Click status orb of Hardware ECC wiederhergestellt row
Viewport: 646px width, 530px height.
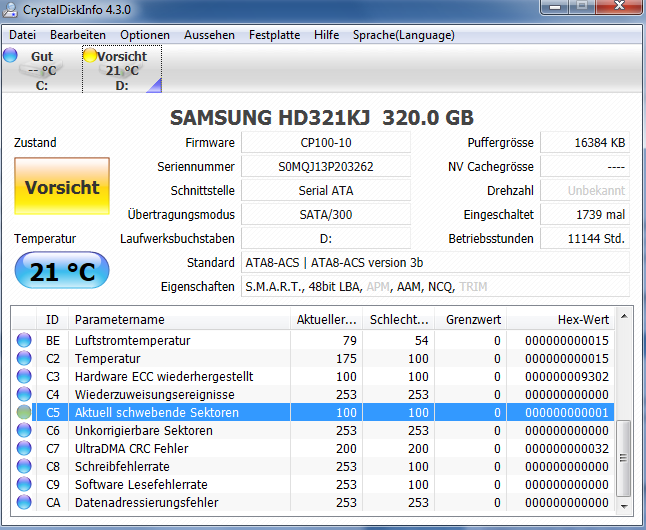pyautogui.click(x=24, y=376)
